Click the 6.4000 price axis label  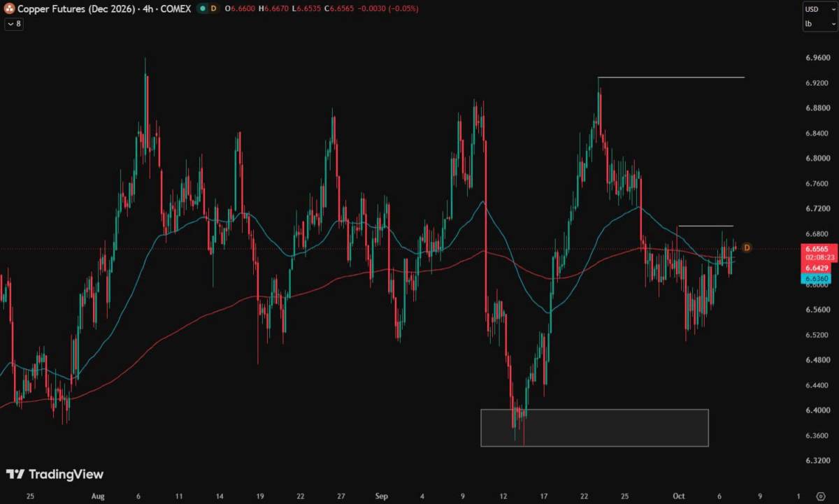click(x=817, y=410)
